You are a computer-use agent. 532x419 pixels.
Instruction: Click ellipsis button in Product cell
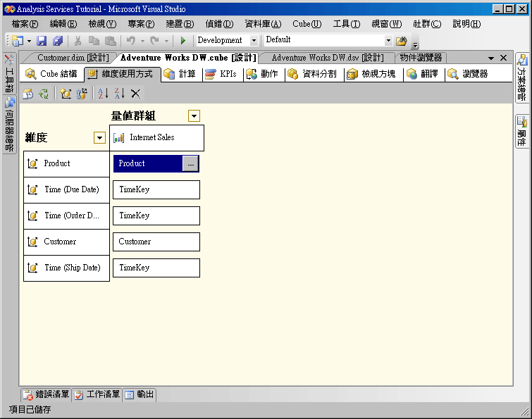[191, 164]
